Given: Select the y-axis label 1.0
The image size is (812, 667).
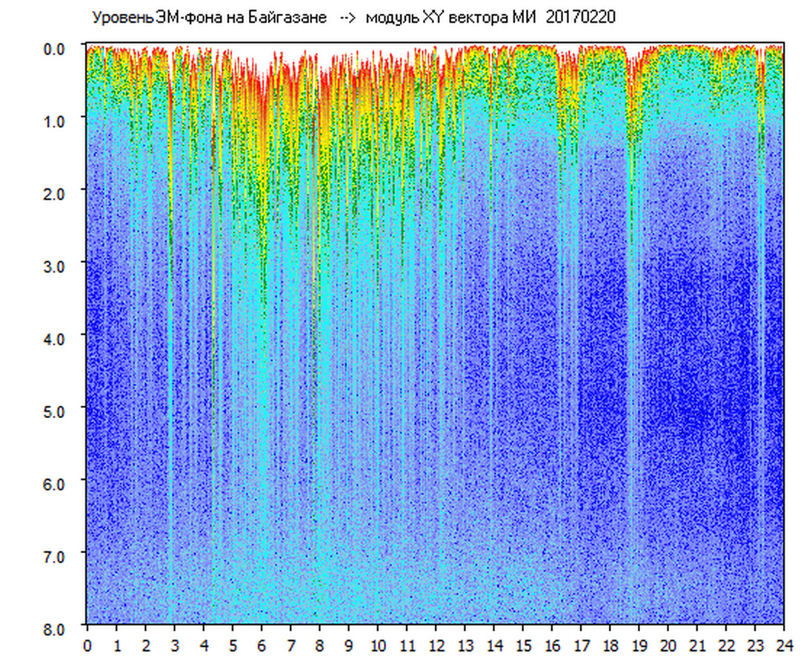Looking at the screenshot, I should click(56, 120).
